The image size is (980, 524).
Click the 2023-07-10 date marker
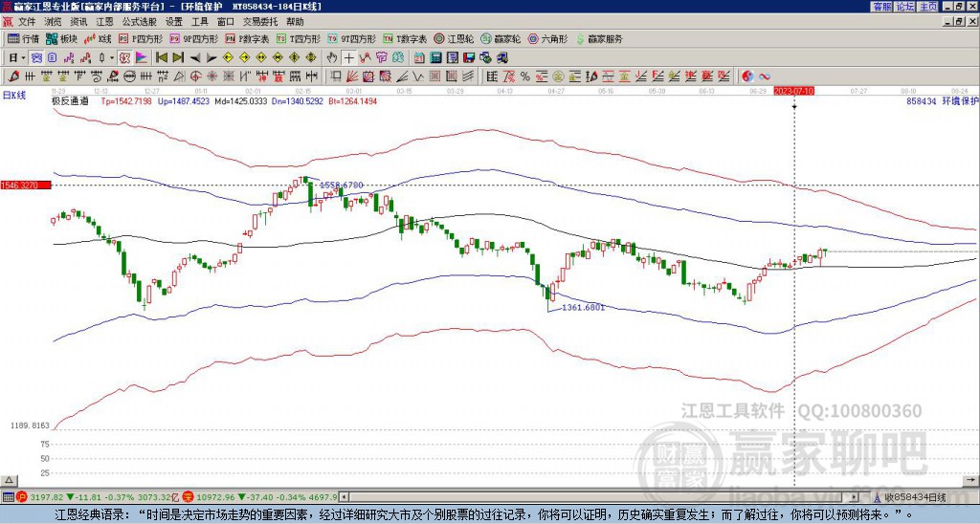(x=793, y=91)
